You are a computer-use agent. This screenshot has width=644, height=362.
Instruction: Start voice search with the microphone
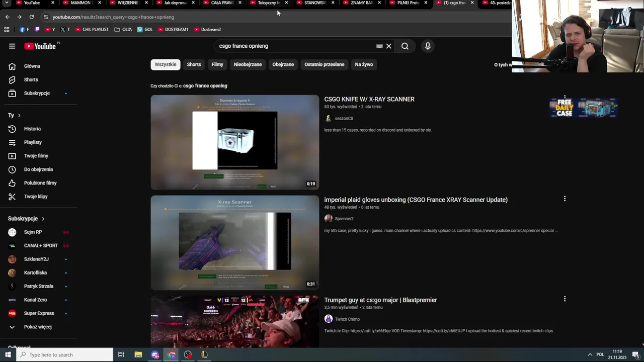coord(428,46)
